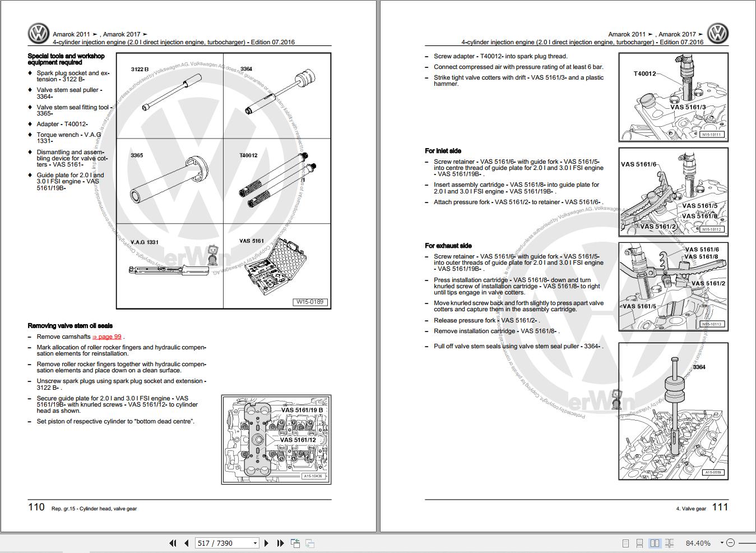Select two-page facing layout

655,543
